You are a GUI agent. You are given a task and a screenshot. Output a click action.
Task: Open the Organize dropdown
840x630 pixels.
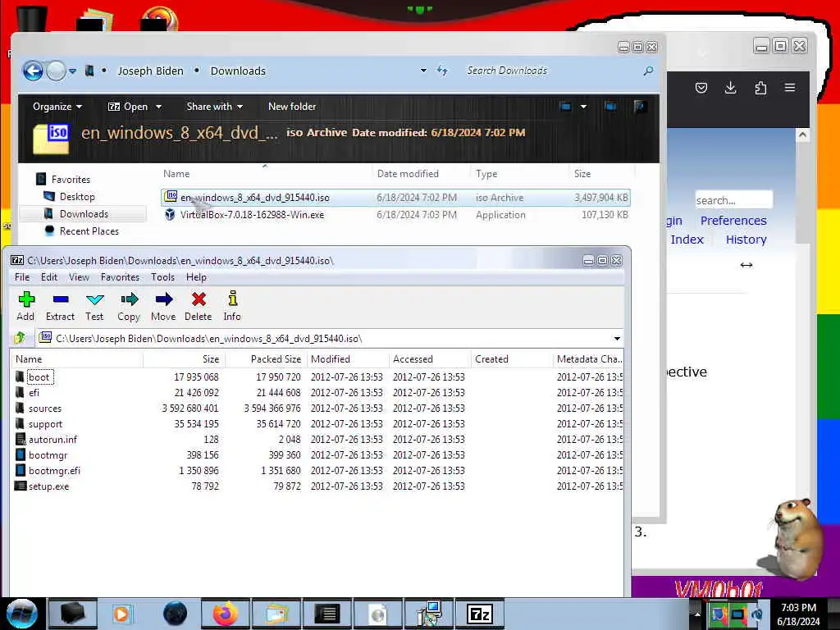[57, 106]
